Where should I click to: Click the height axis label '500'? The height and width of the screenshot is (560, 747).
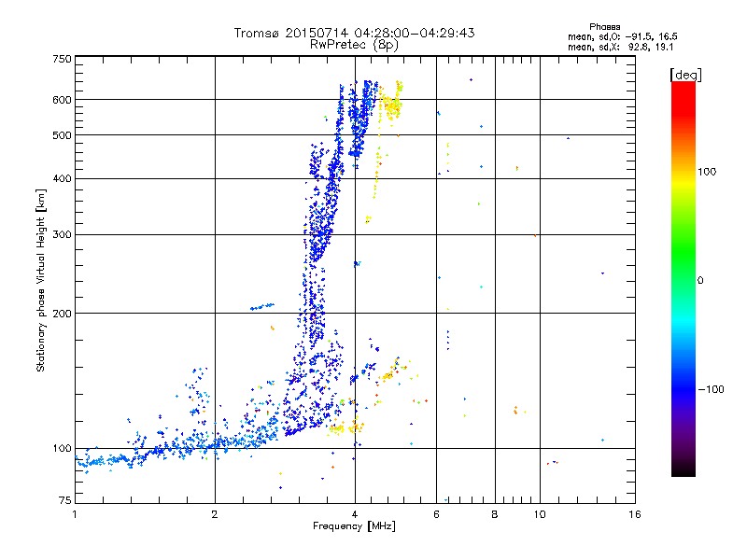[x=62, y=135]
